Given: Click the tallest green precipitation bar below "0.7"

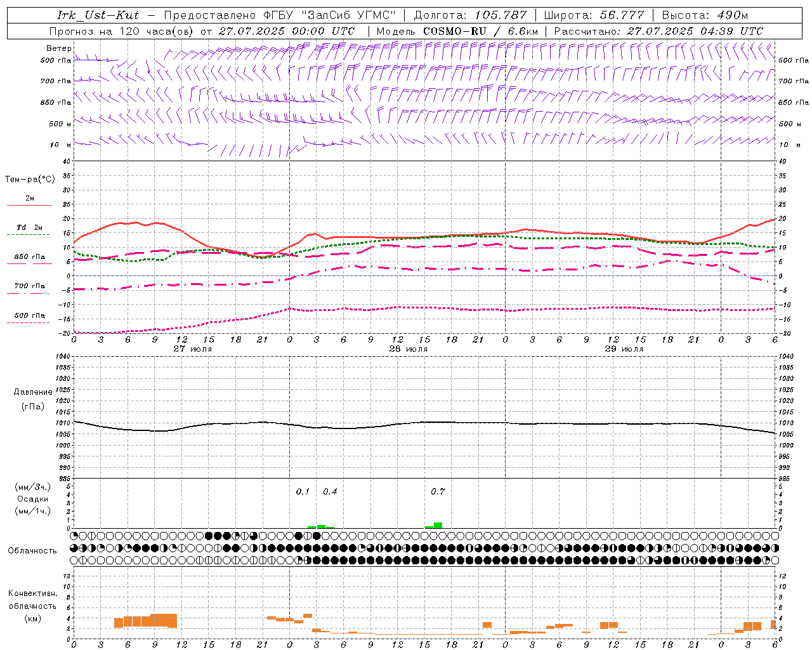Looking at the screenshot, I should 438,525.
